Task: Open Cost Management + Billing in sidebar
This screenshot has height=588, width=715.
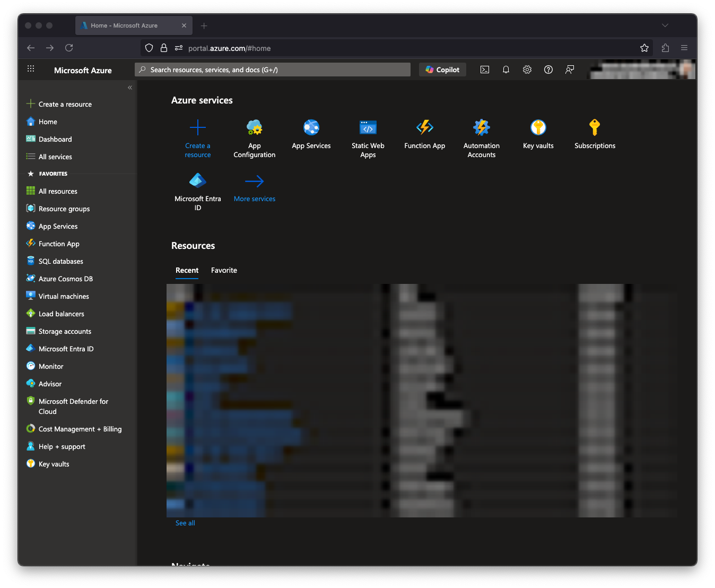Action: click(x=80, y=429)
